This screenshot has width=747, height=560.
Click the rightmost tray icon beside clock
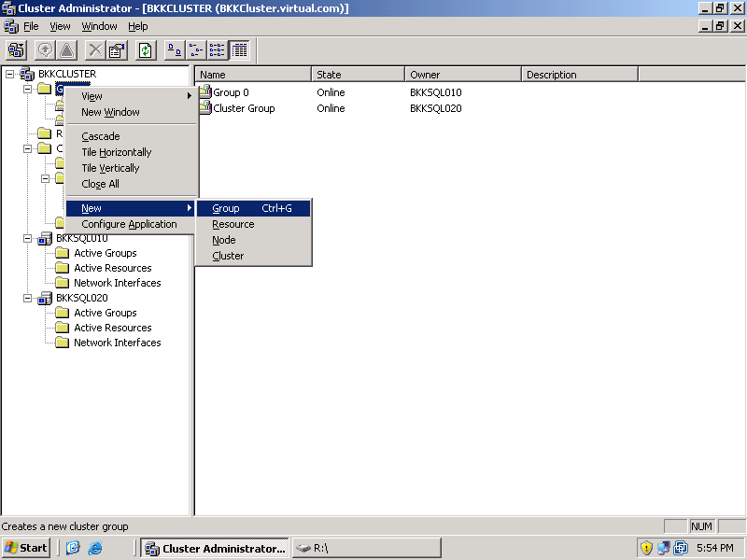[681, 548]
